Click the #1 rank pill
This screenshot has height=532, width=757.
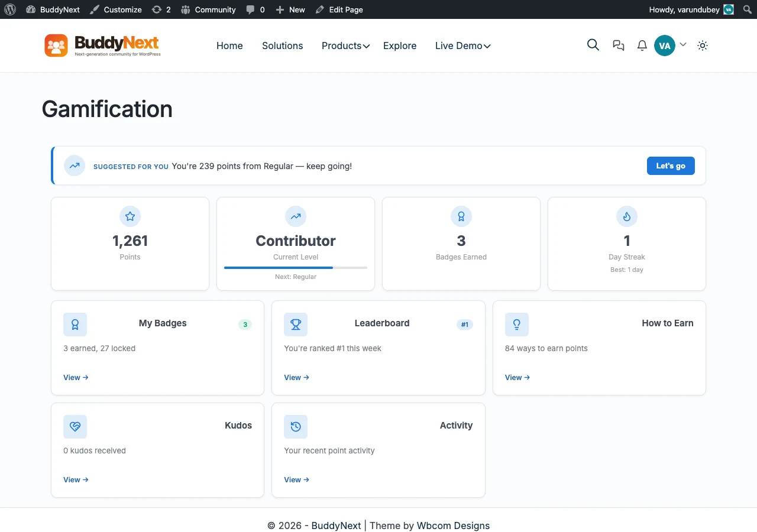(465, 325)
